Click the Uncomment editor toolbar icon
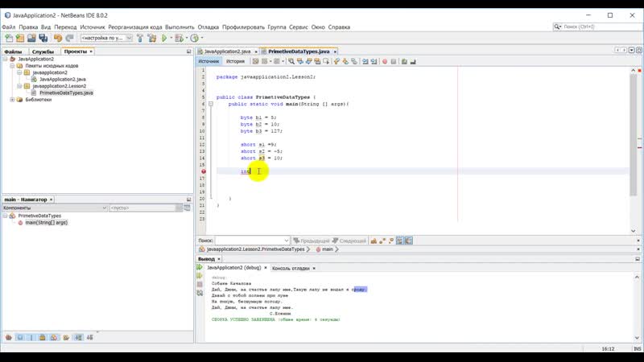The height and width of the screenshot is (362, 644). [x=413, y=62]
